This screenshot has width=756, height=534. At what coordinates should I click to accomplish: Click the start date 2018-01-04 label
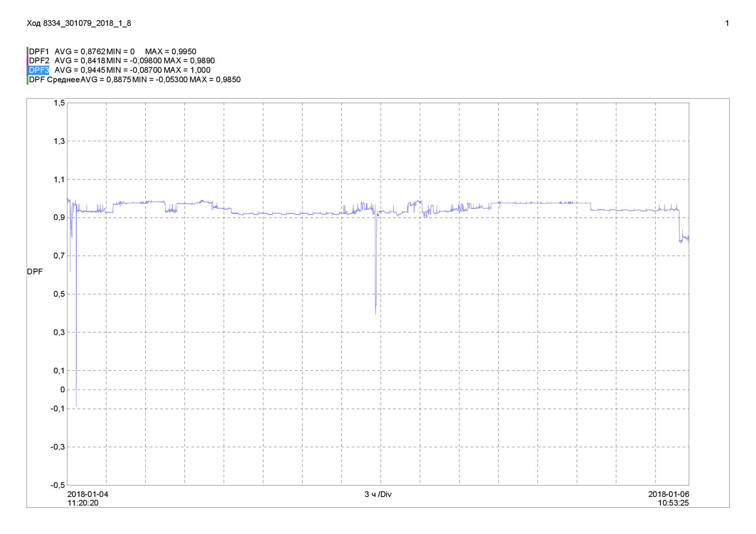click(88, 494)
